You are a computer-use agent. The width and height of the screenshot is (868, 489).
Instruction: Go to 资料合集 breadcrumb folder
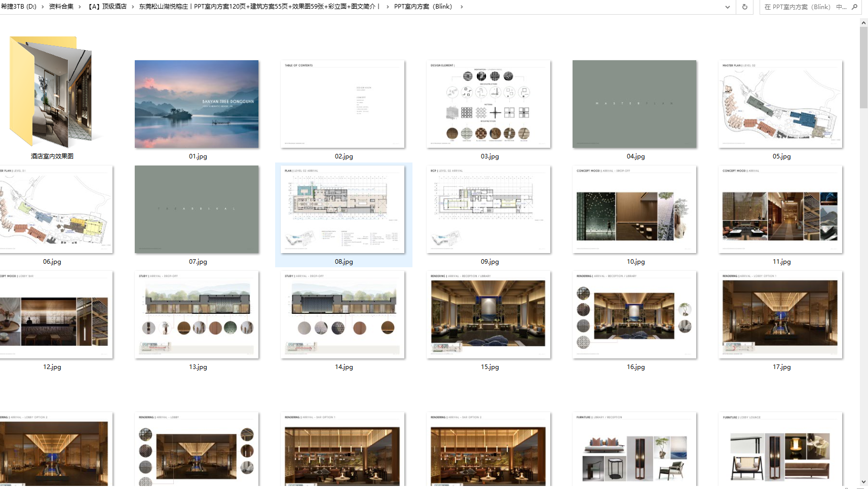pyautogui.click(x=61, y=7)
